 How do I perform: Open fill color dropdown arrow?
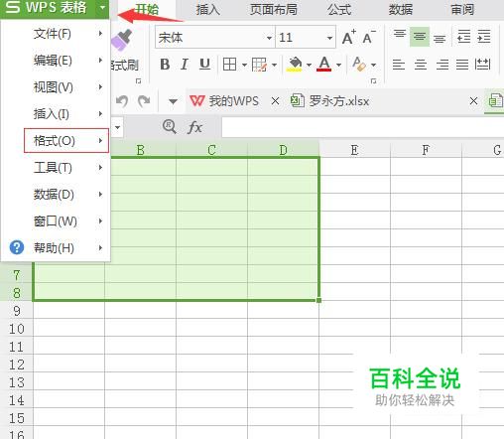[309, 65]
